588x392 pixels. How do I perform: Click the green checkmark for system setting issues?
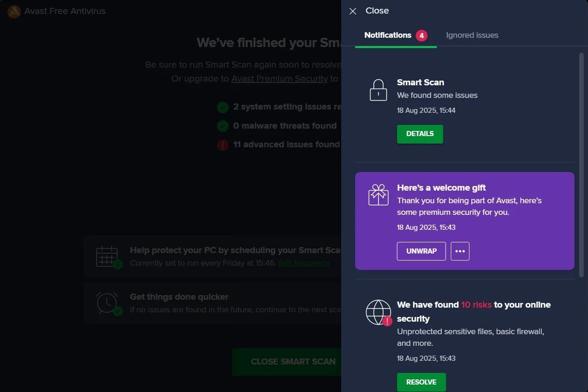click(223, 107)
